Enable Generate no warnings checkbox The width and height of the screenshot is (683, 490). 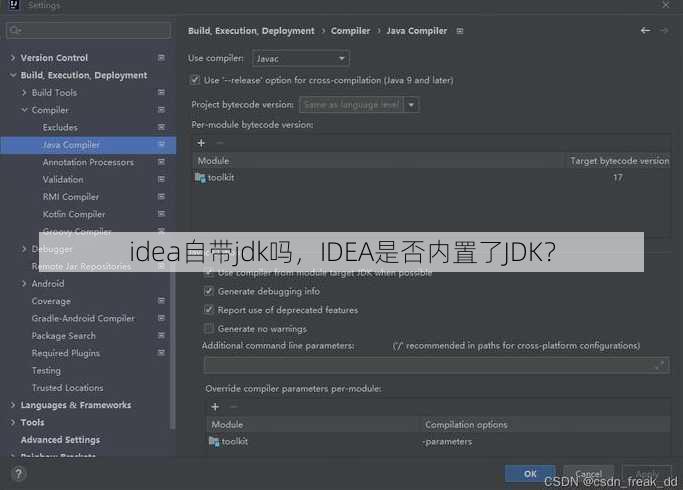[x=209, y=328]
